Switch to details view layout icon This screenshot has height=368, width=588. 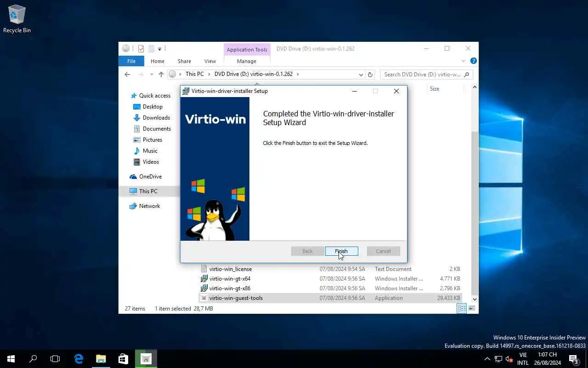(462, 309)
